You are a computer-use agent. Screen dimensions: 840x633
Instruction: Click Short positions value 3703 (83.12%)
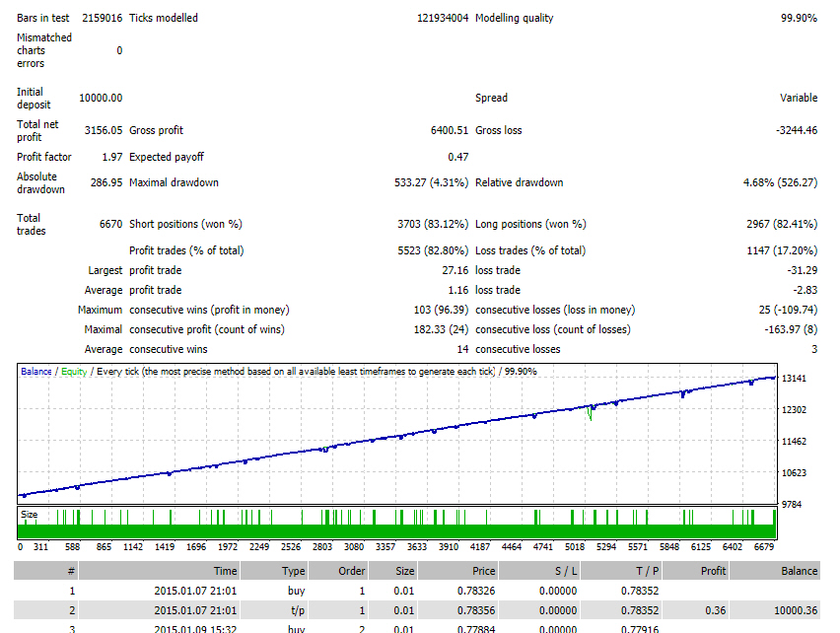click(x=433, y=224)
